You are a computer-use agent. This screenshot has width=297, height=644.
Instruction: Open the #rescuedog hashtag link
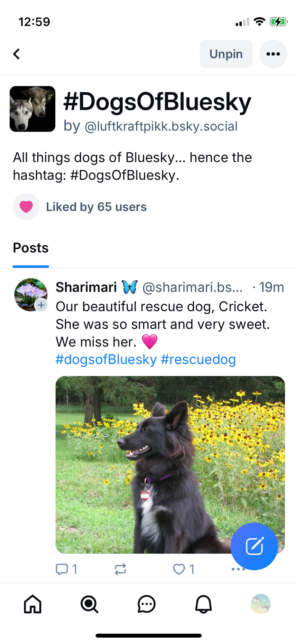pos(198,359)
